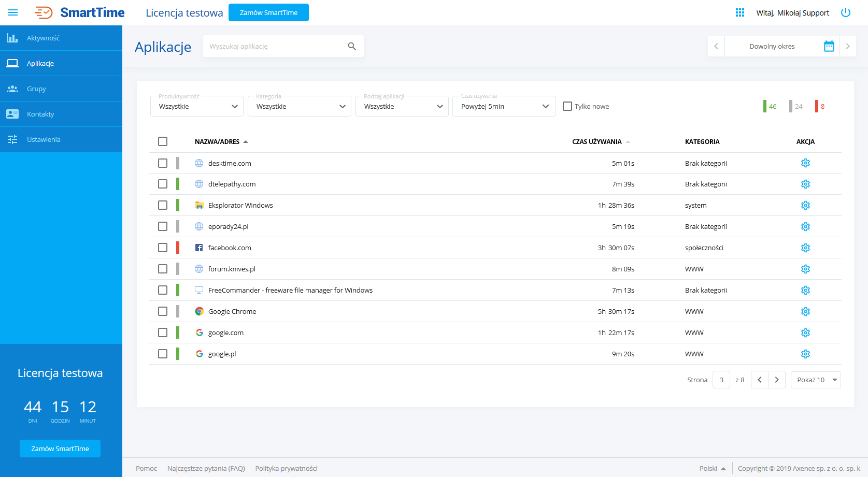Open the Kategoria filter dropdown
868x477 pixels.
pyautogui.click(x=299, y=106)
